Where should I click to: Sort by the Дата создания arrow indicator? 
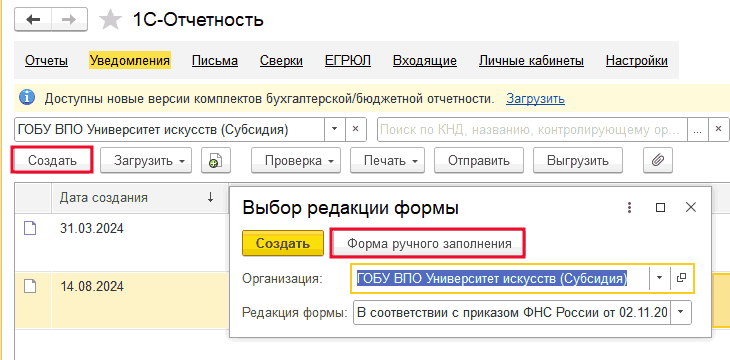[x=210, y=197]
